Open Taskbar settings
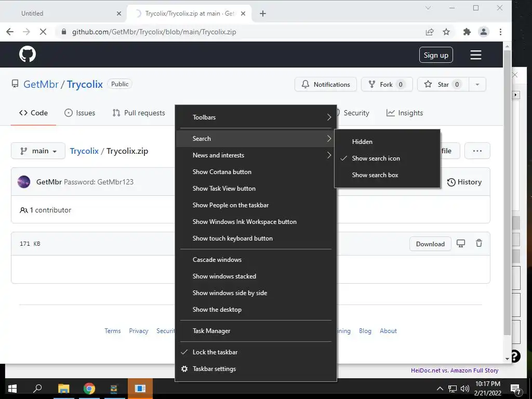 (x=256, y=369)
